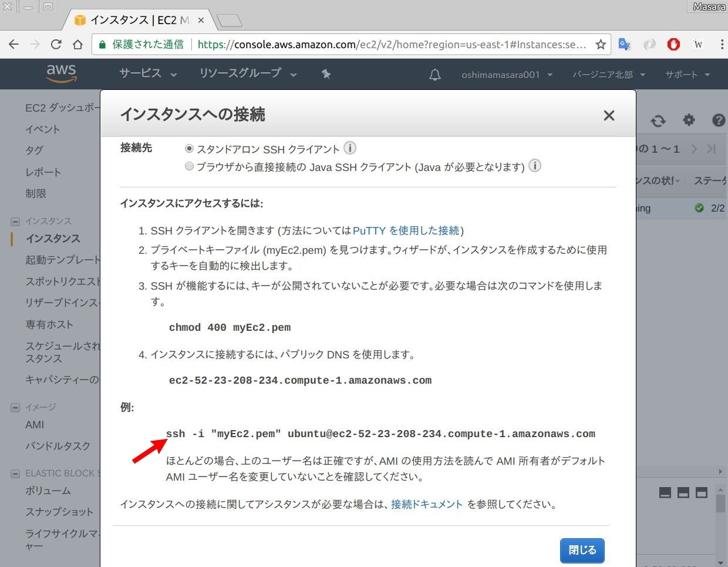Expand the サービス menu
This screenshot has width=728, height=567.
click(148, 73)
